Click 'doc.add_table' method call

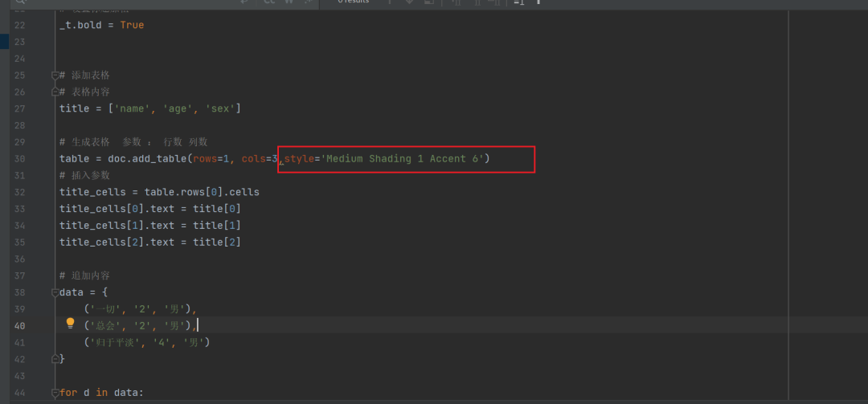pos(147,159)
